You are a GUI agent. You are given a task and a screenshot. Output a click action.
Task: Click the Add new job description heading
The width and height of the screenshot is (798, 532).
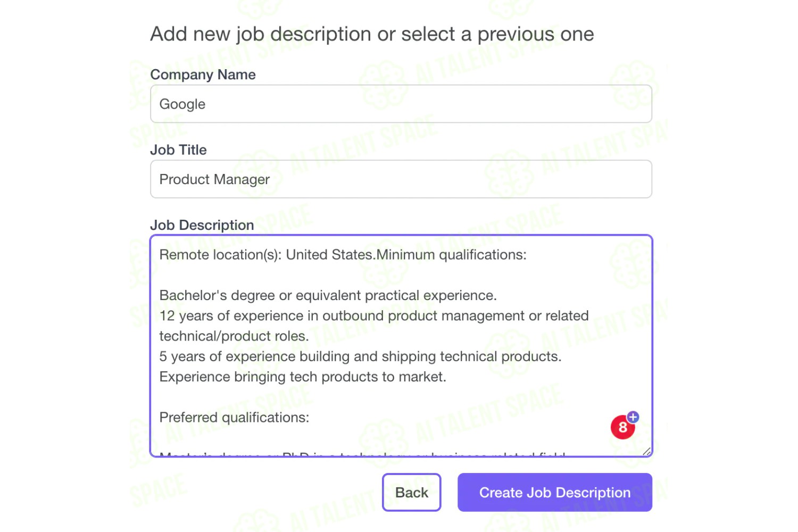372,34
